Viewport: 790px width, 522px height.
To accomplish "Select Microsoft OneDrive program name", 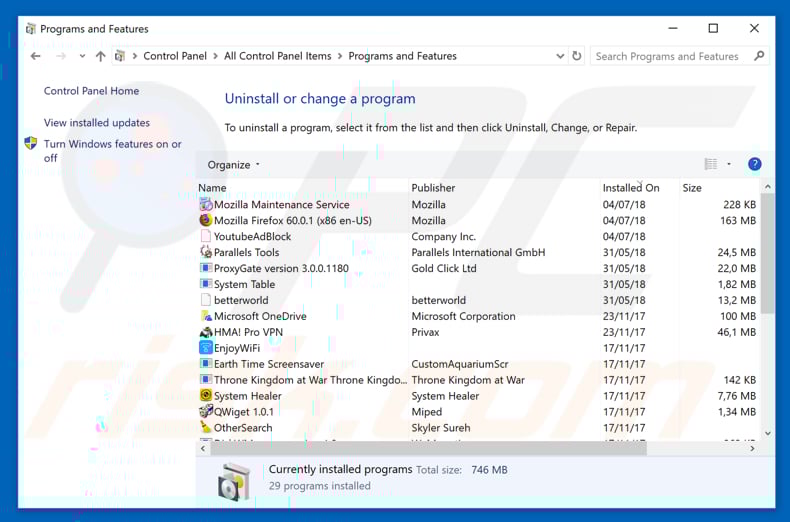I will coord(260,316).
